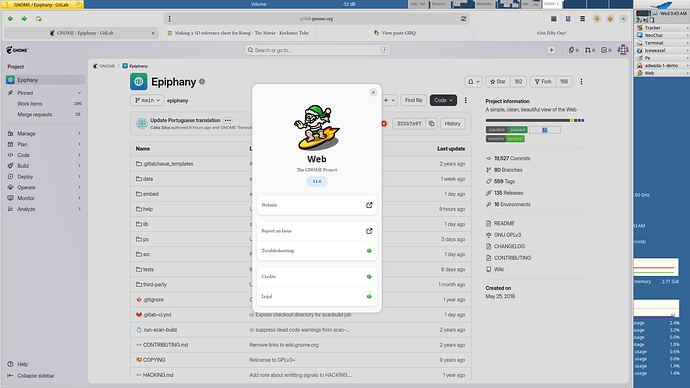690x388 pixels.
Task: Open the .gitlab/issue_templates folder
Action: click(x=168, y=164)
